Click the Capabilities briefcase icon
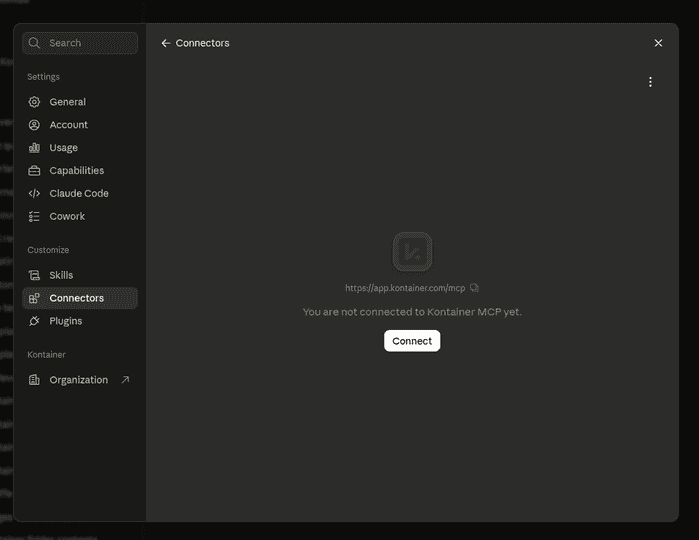This screenshot has height=540, width=699. 34,171
